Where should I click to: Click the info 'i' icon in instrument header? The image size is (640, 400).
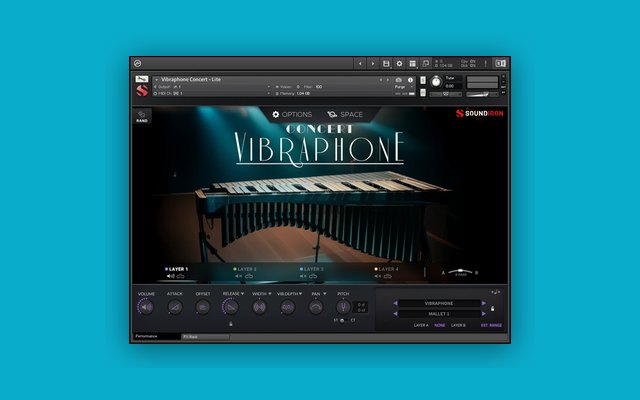pyautogui.click(x=410, y=80)
